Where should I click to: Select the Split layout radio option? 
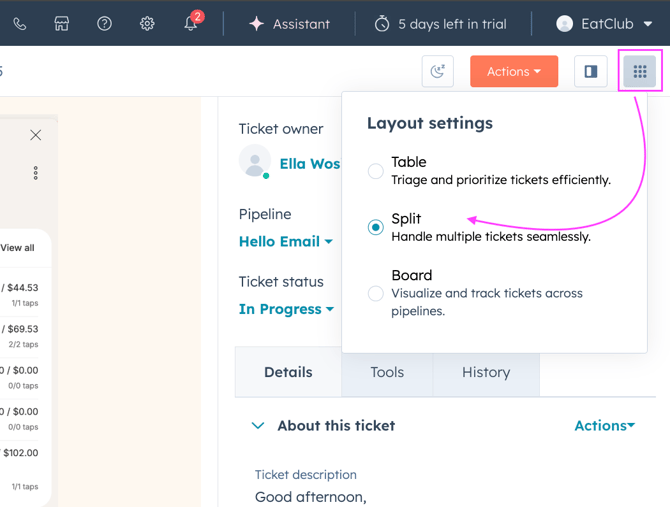376,227
